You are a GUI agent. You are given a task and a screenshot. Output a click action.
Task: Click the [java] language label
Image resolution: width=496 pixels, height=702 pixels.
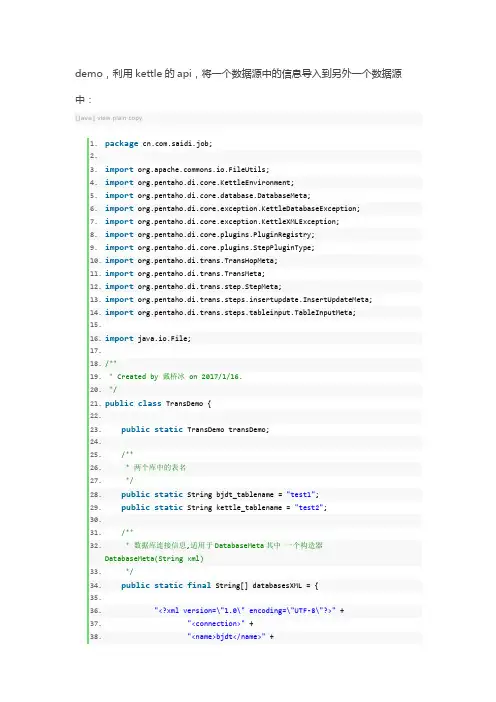tap(85, 118)
